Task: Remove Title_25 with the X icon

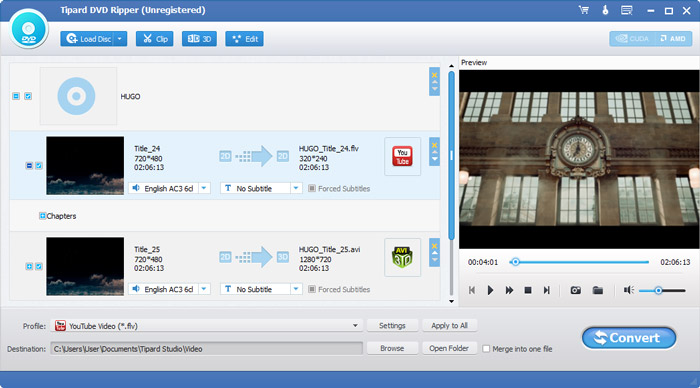Action: click(x=434, y=246)
